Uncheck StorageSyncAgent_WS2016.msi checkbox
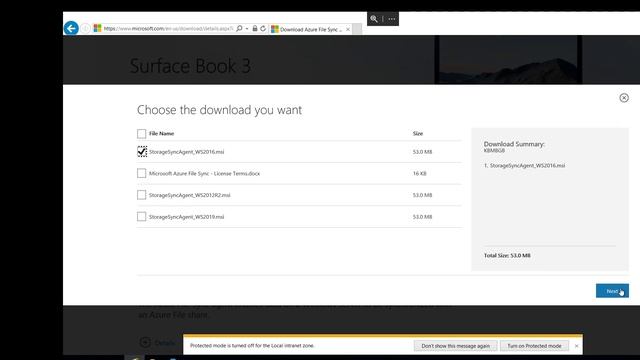Screen dimensions: 640x360 click(x=142, y=151)
